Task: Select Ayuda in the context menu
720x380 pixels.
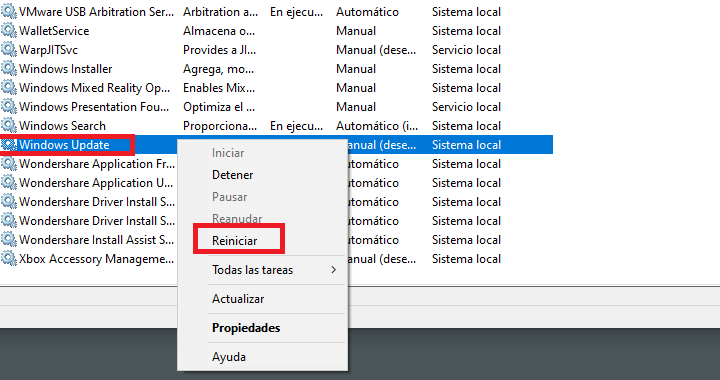Action: [x=229, y=357]
